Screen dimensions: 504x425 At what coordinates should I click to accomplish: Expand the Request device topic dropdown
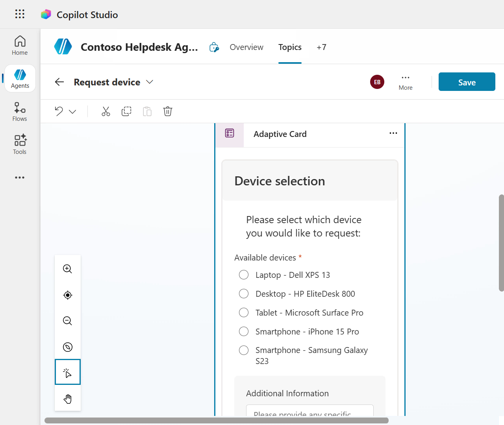(150, 82)
